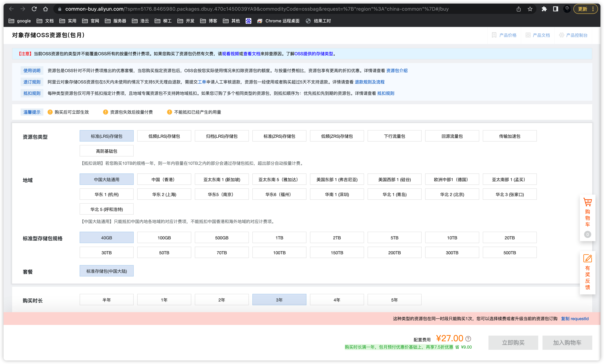
Task: Open the 服务器 bookmarks folder
Action: pyautogui.click(x=116, y=21)
